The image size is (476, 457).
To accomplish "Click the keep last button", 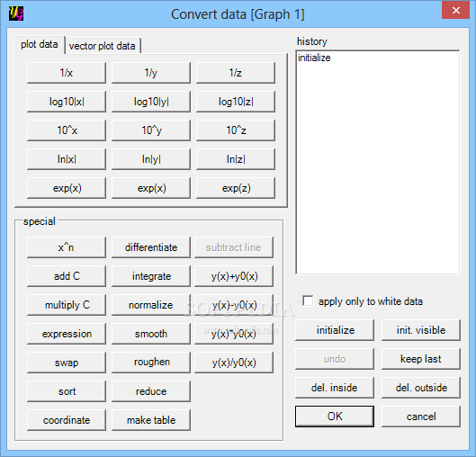I will pyautogui.click(x=421, y=359).
